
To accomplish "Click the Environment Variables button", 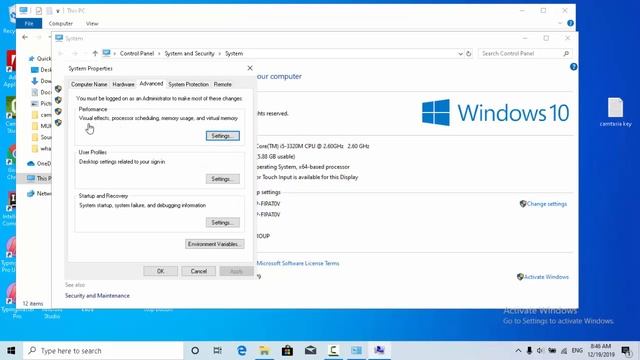I will click(215, 244).
